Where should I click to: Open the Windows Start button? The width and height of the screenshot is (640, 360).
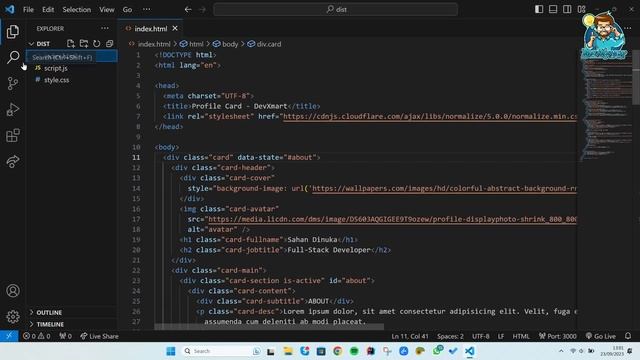(171, 351)
